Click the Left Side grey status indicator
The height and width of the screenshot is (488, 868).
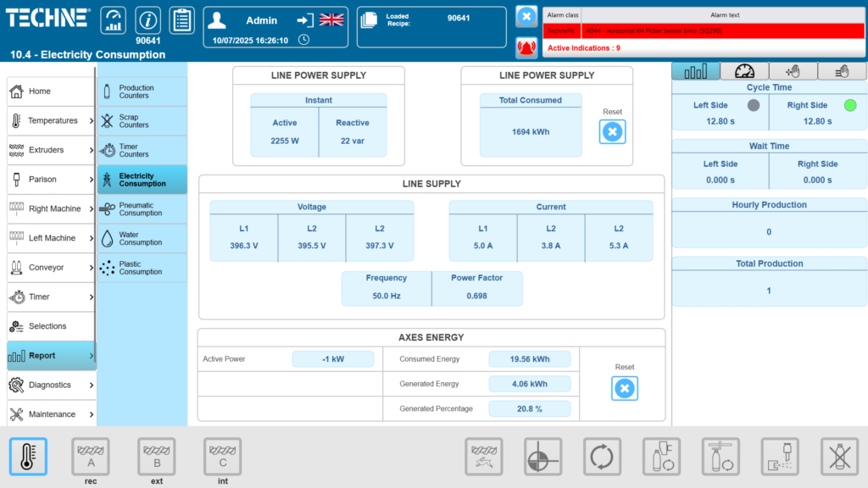(x=754, y=105)
